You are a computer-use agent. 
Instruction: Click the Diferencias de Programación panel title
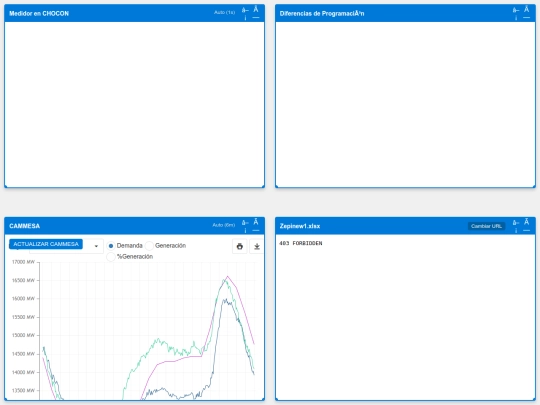pyautogui.click(x=322, y=13)
